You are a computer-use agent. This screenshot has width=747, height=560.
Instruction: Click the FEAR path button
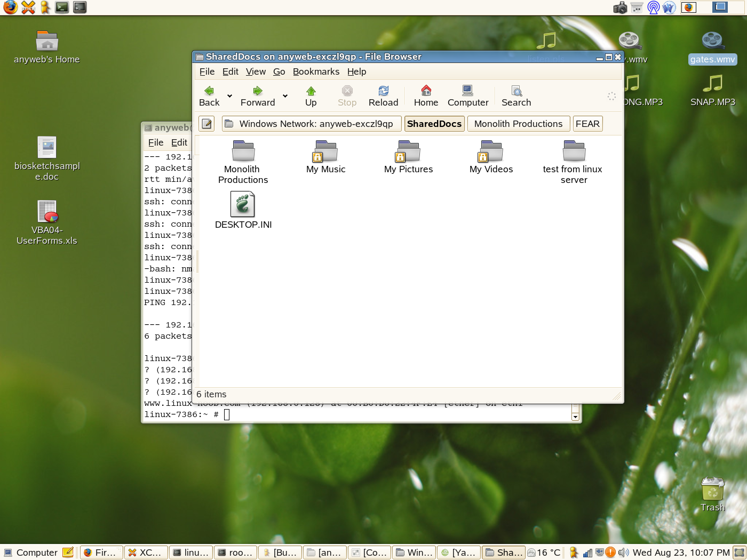pyautogui.click(x=587, y=124)
